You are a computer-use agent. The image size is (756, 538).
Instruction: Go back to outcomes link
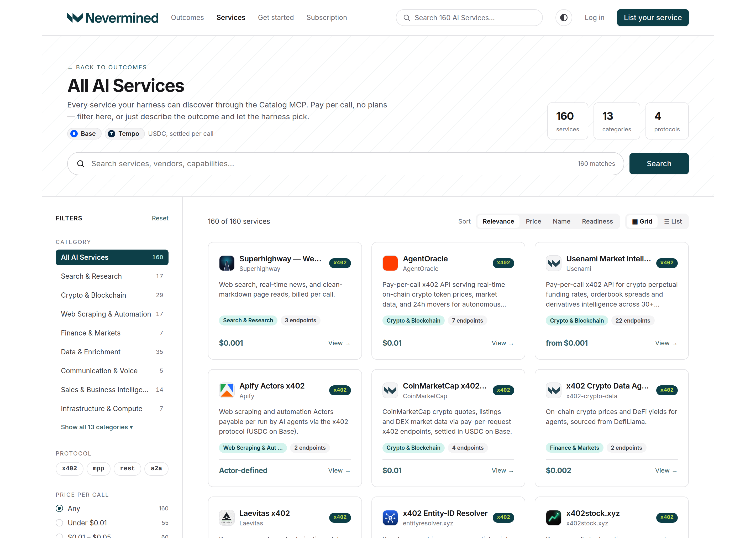pyautogui.click(x=107, y=67)
